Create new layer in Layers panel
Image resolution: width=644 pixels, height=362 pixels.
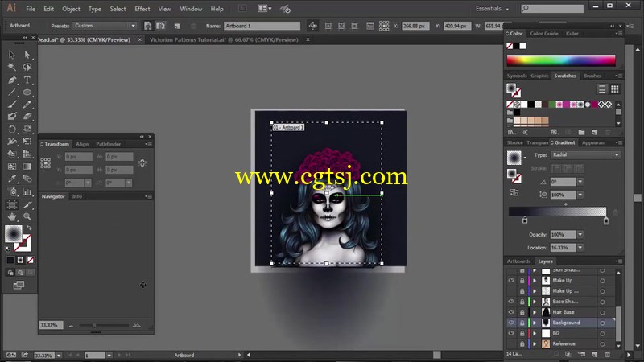594,354
